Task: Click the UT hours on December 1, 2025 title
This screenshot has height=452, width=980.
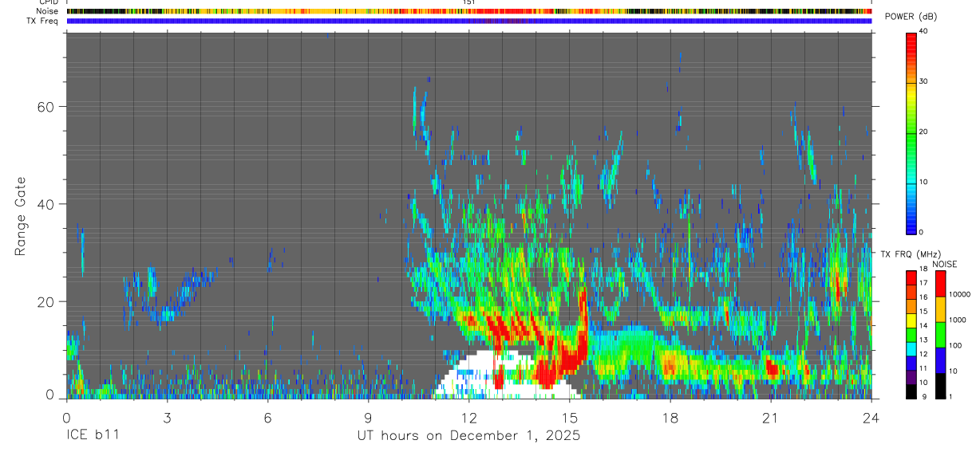Action: (x=468, y=436)
